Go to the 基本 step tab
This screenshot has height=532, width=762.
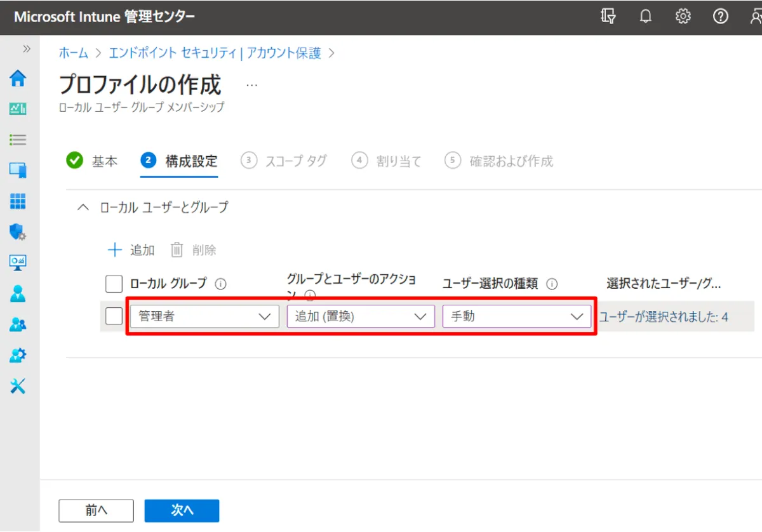coord(92,161)
